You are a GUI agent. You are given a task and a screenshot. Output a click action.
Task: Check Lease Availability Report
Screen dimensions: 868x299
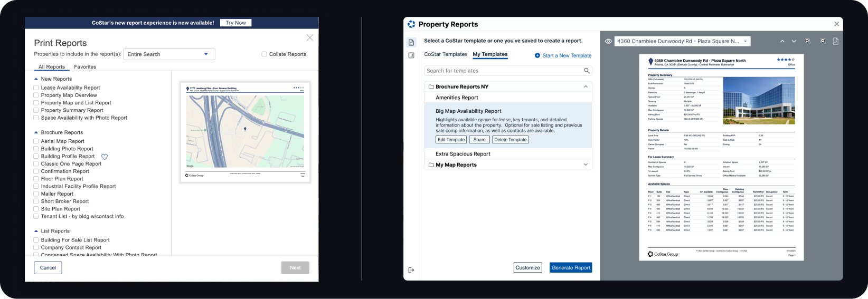(36, 88)
